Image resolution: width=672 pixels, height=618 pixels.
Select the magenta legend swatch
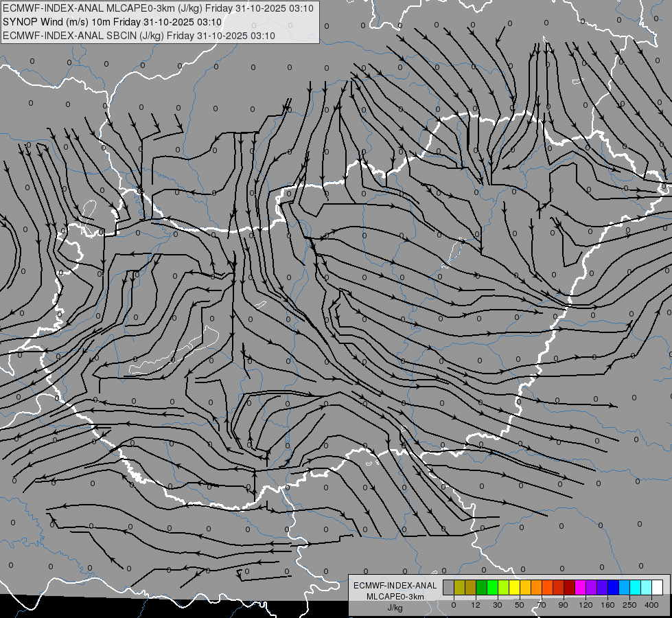[x=580, y=588]
